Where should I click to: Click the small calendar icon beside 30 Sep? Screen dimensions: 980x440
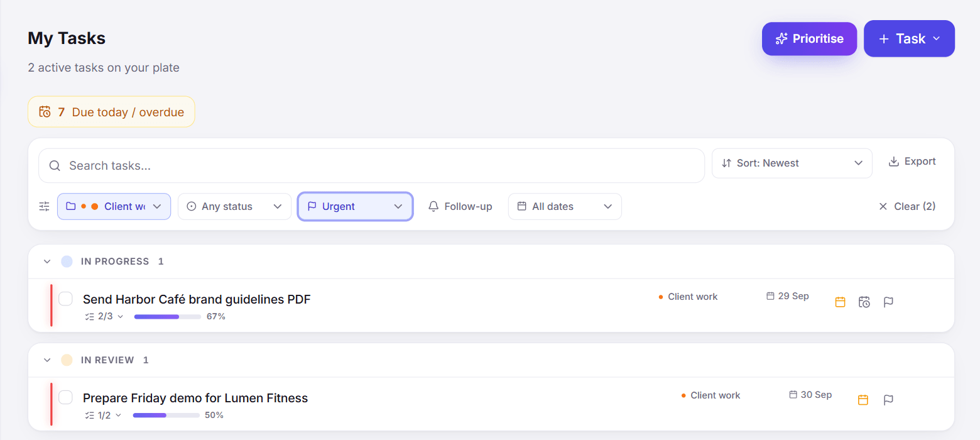point(793,395)
